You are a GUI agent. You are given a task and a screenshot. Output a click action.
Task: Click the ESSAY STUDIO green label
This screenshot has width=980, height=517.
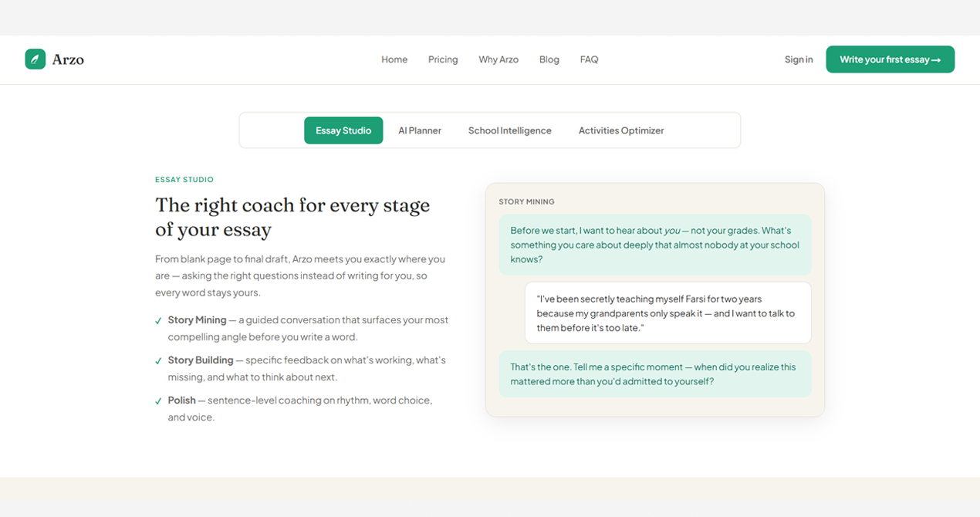pos(184,180)
